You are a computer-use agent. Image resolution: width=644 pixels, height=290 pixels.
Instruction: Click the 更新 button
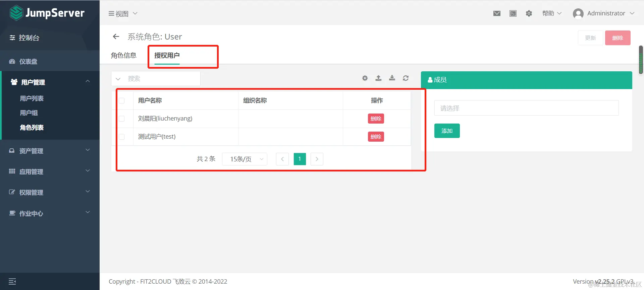pos(590,38)
